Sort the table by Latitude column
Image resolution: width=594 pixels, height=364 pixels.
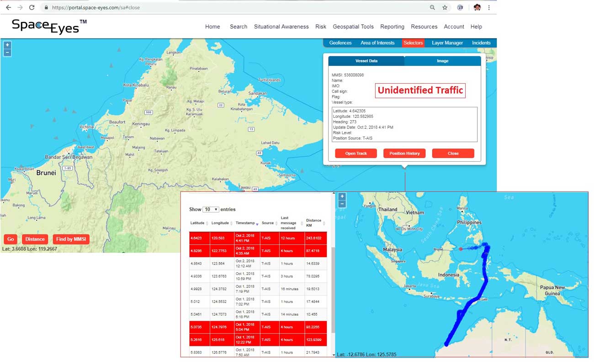click(x=199, y=223)
